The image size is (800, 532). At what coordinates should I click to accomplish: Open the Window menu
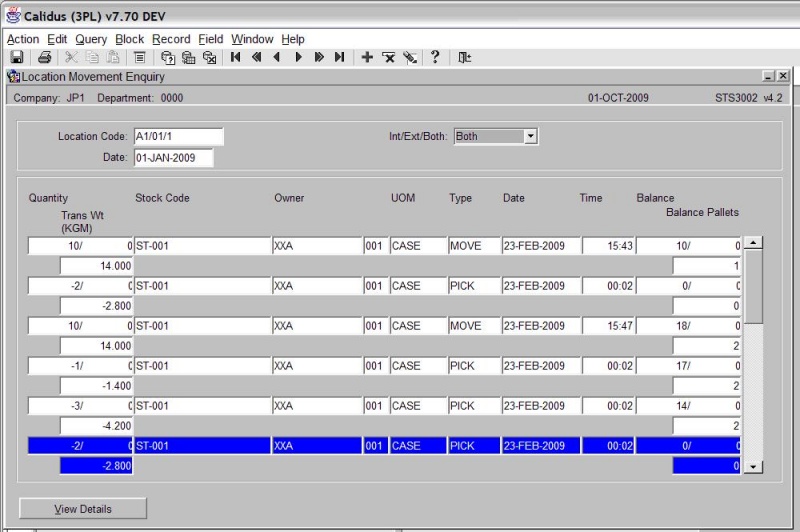coord(252,39)
